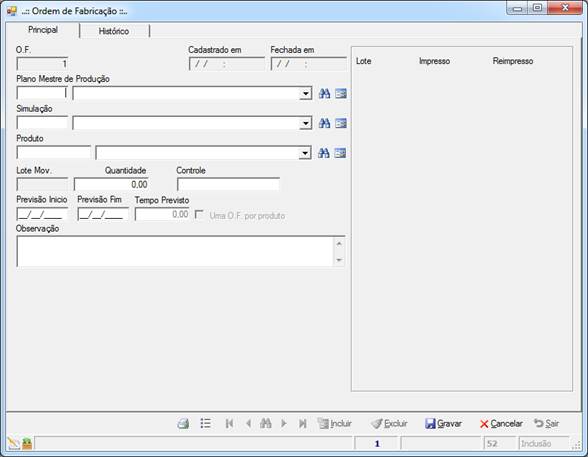This screenshot has height=457, width=588.
Task: Click the pencil icon in status bar
Action: point(13,443)
